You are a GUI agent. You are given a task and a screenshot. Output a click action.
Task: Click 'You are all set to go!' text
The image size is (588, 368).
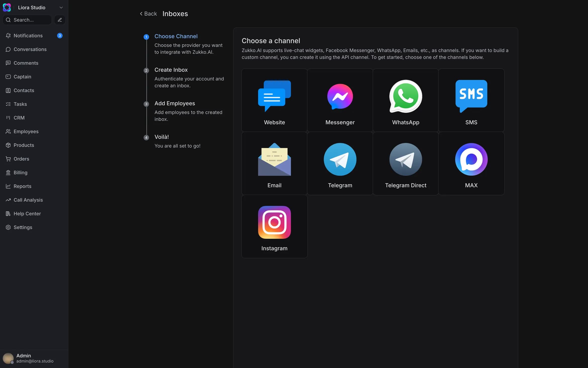[x=177, y=146]
